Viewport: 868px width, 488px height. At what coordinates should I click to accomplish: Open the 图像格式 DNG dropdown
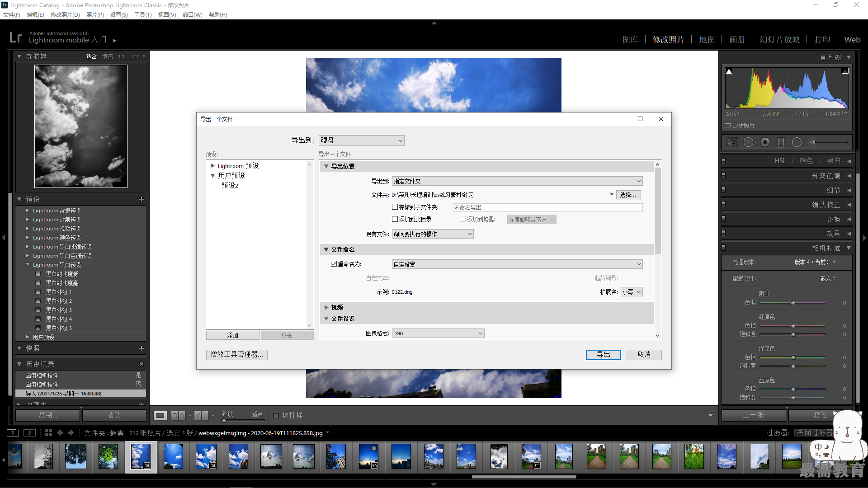tap(438, 333)
